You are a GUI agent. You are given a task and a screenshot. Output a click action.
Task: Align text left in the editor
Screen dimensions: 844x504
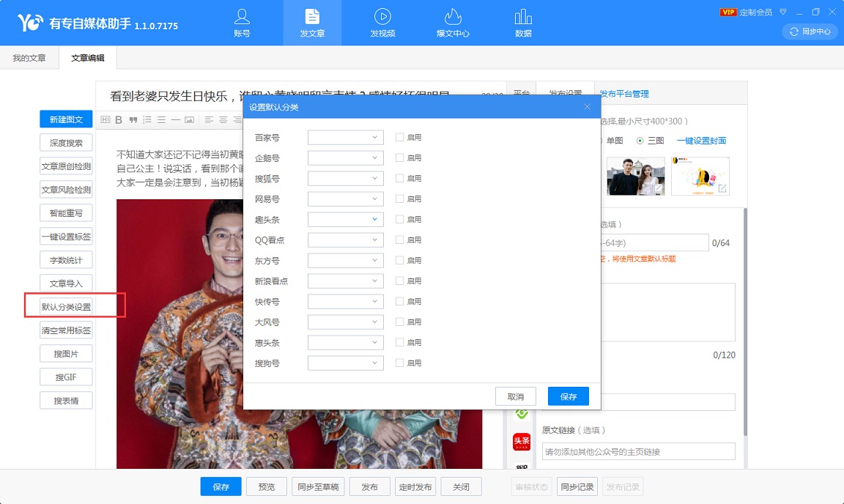tap(209, 119)
